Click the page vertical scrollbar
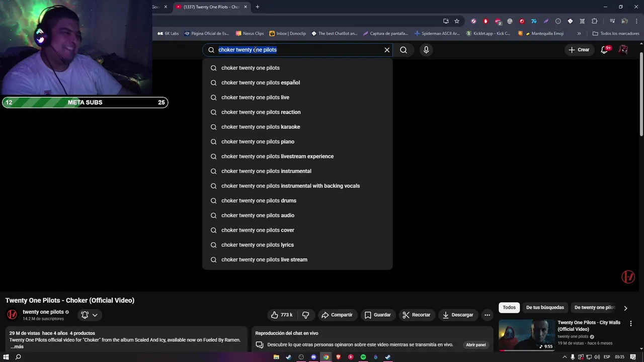The width and height of the screenshot is (644, 362). click(x=641, y=95)
